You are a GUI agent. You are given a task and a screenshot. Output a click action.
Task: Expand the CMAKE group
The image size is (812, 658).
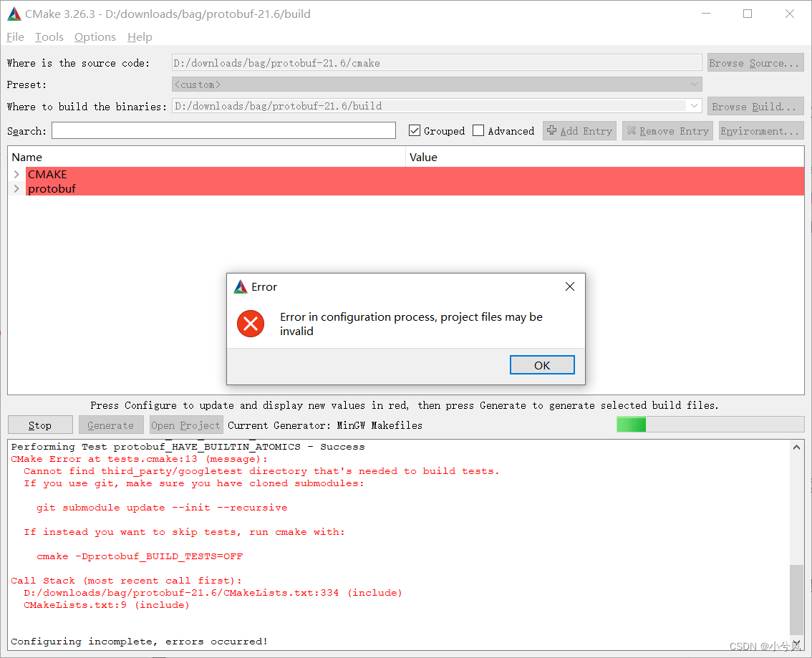(16, 174)
